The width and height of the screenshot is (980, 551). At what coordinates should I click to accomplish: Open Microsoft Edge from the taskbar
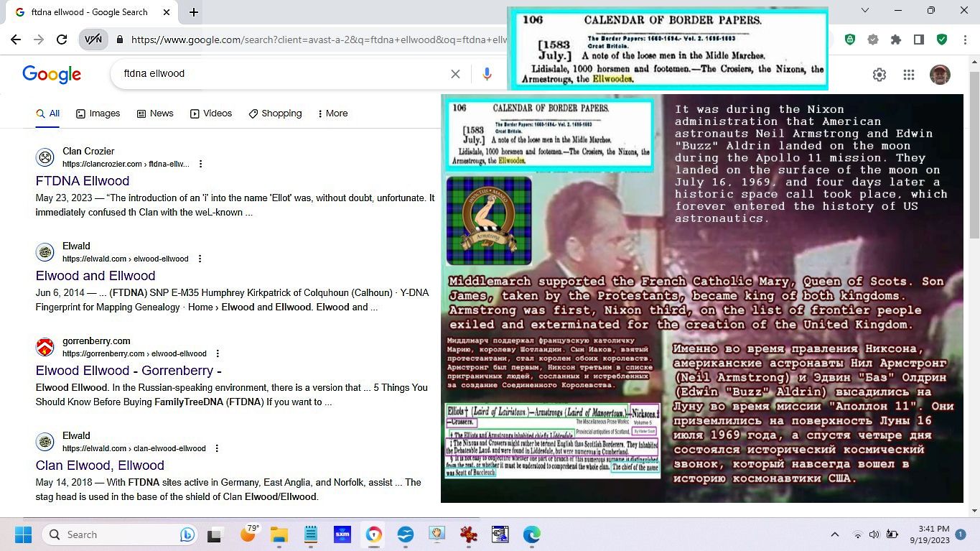click(531, 534)
